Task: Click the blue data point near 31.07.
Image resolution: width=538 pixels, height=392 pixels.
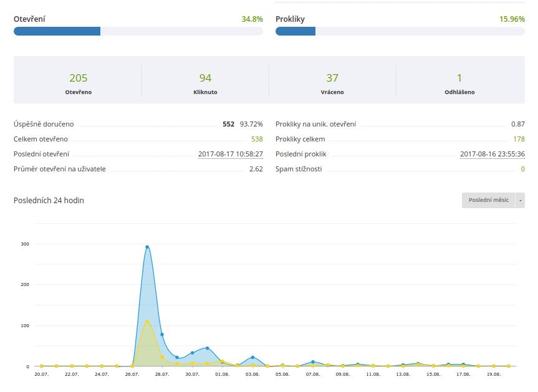Action: click(207, 348)
